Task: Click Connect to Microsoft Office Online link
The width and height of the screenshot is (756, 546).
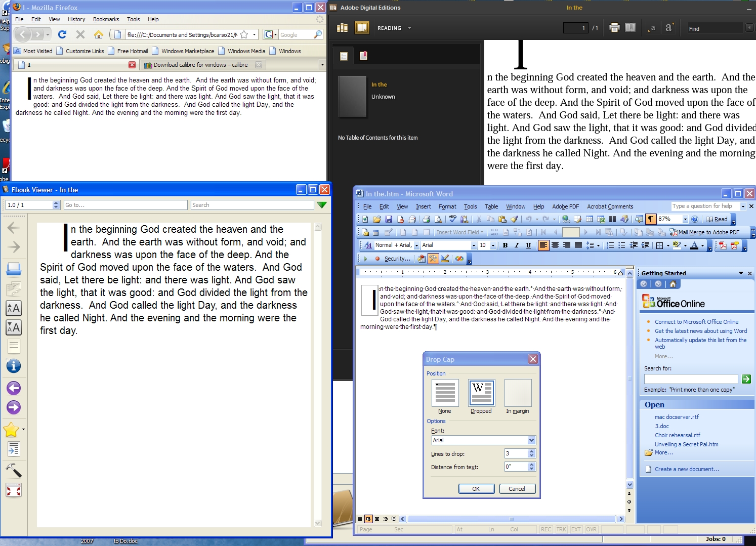Action: 696,322
